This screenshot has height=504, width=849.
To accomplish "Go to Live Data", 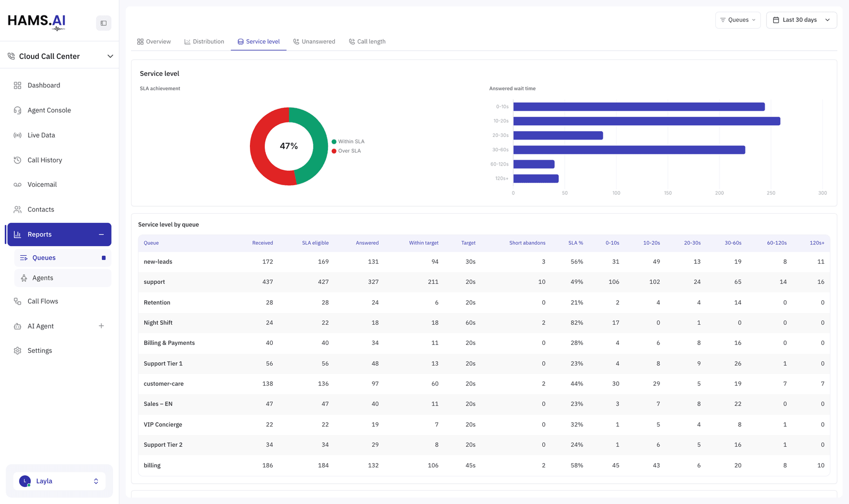I will coord(59,135).
